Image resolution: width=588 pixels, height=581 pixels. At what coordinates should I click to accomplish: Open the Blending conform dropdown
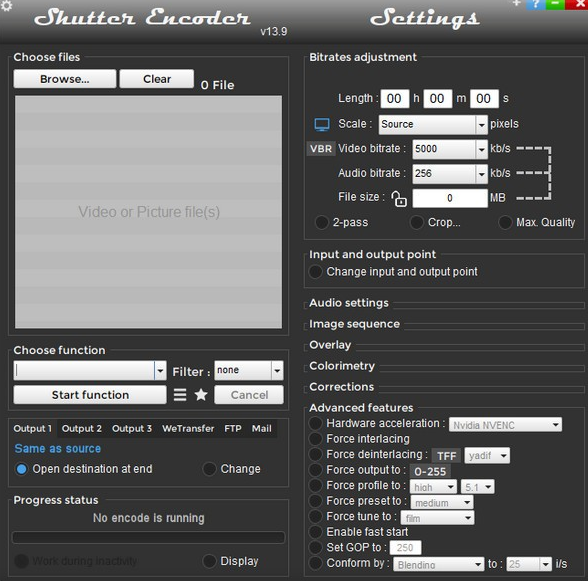tap(438, 564)
